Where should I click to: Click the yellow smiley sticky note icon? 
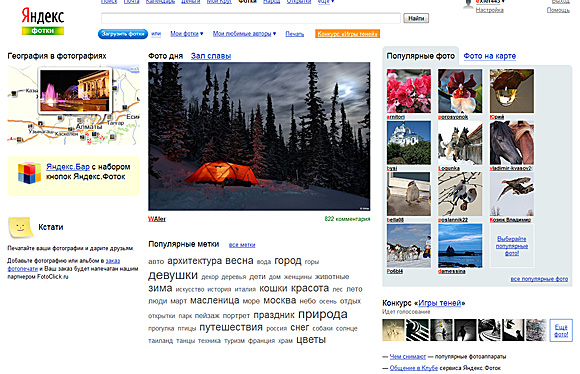click(x=19, y=227)
